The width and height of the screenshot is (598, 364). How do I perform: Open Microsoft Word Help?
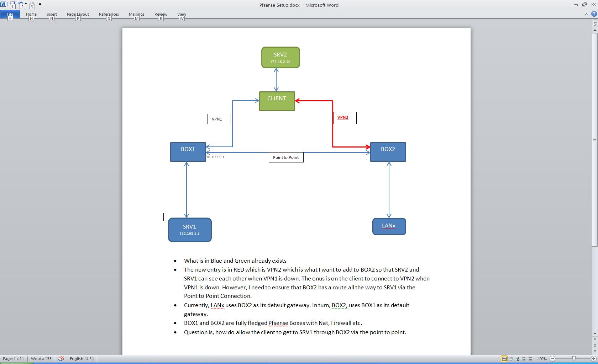594,14
